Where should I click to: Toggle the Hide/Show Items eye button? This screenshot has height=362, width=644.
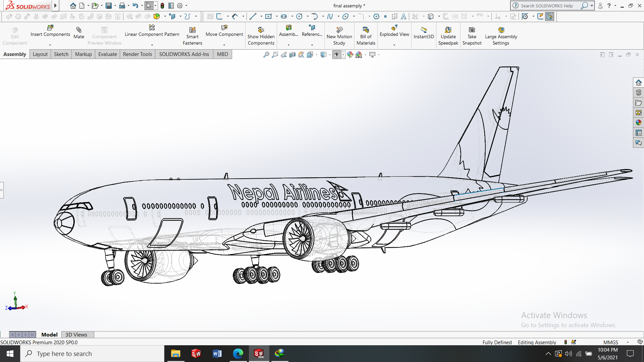[x=337, y=55]
